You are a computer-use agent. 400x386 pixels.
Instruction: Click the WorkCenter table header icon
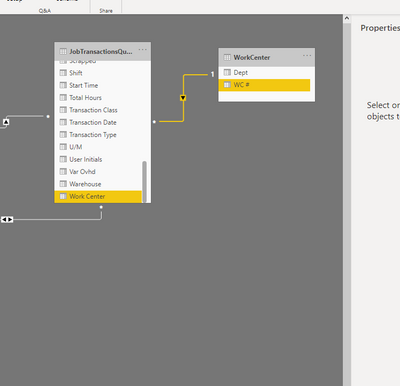[227, 57]
